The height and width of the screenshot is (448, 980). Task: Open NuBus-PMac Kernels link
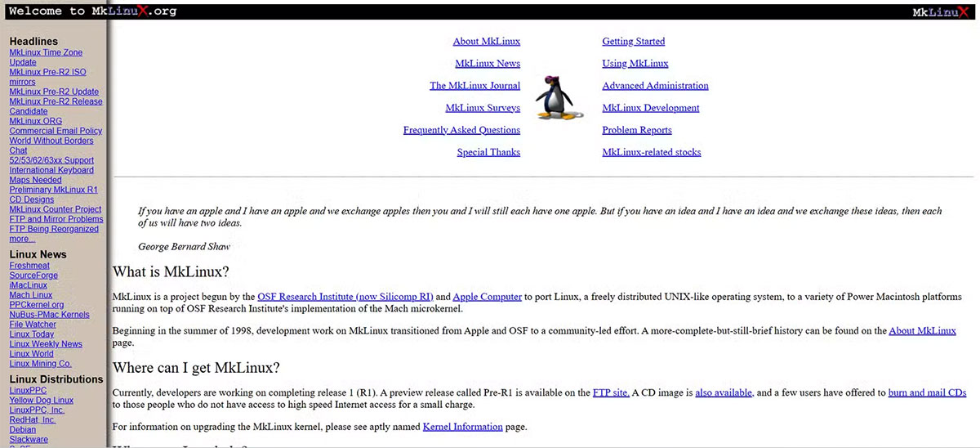pos(49,315)
